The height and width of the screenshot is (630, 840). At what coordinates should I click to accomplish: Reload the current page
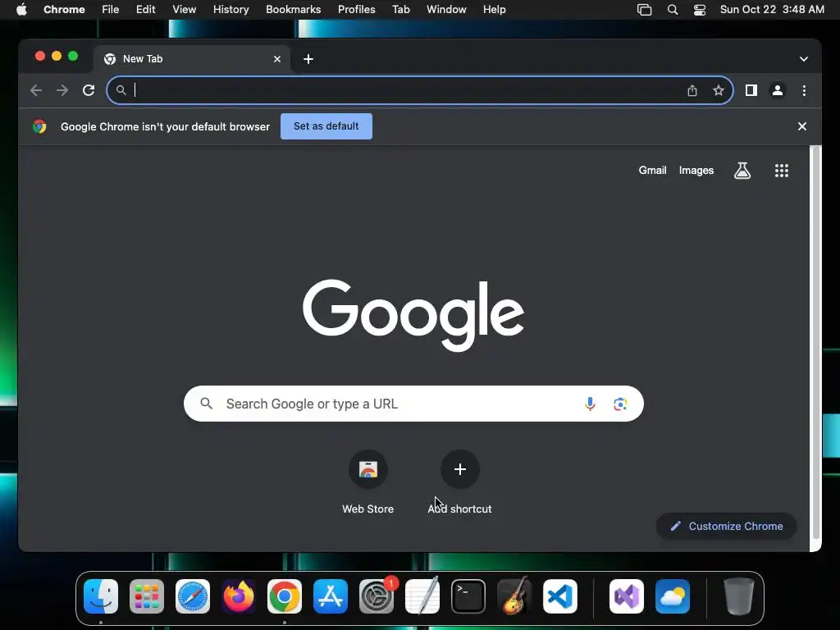(x=89, y=90)
